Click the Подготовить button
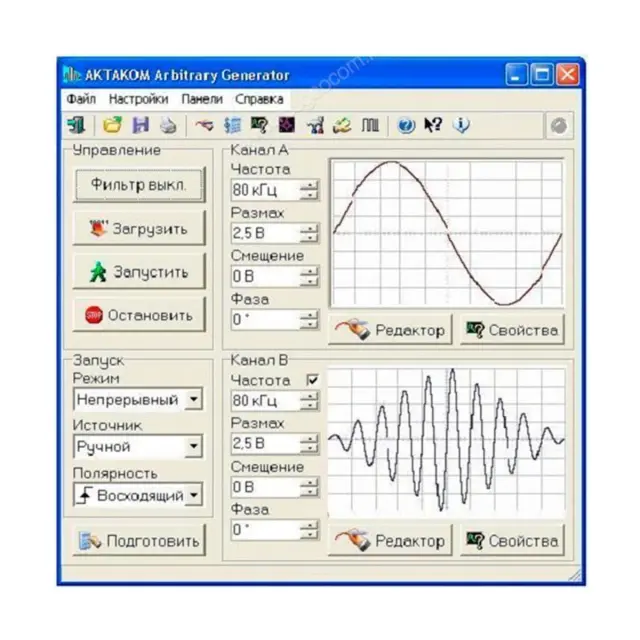Image resolution: width=640 pixels, height=640 pixels. pyautogui.click(x=139, y=541)
